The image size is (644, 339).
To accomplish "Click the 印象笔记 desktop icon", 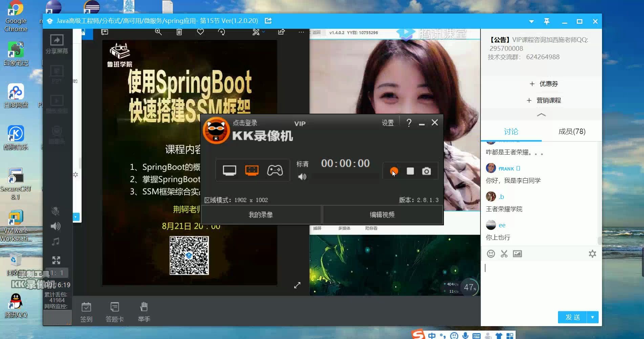I will click(x=16, y=53).
